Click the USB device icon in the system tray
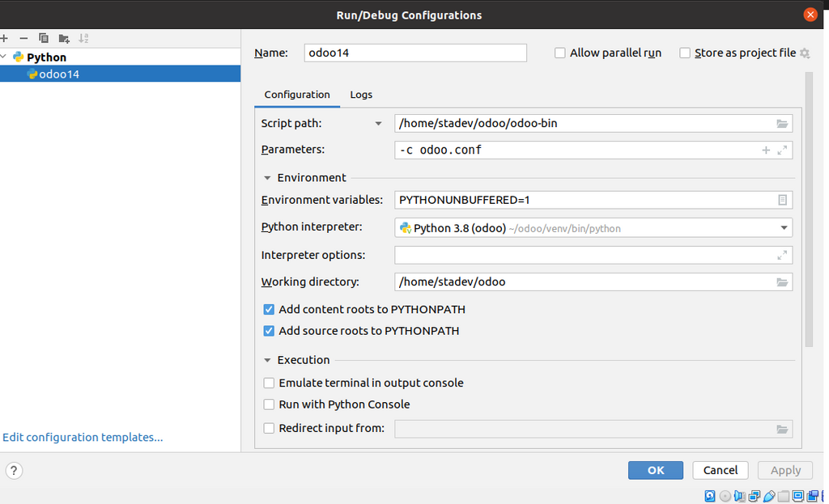Viewport: 829px width, 504px height. [x=768, y=496]
